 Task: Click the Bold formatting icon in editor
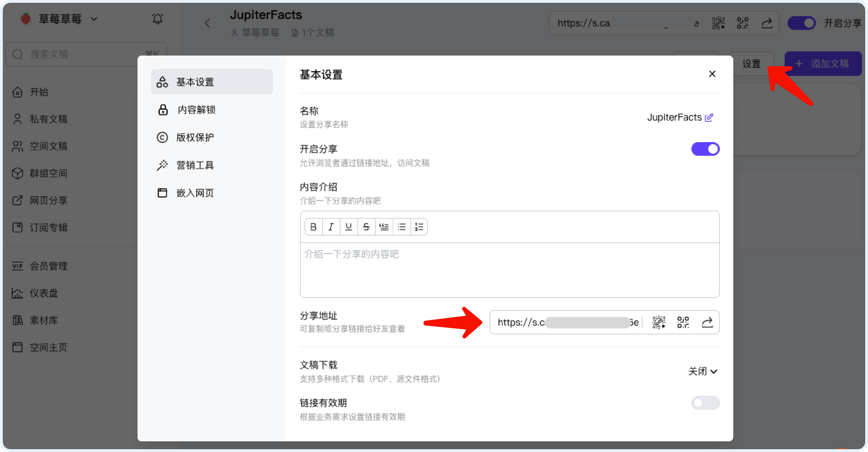pos(313,227)
